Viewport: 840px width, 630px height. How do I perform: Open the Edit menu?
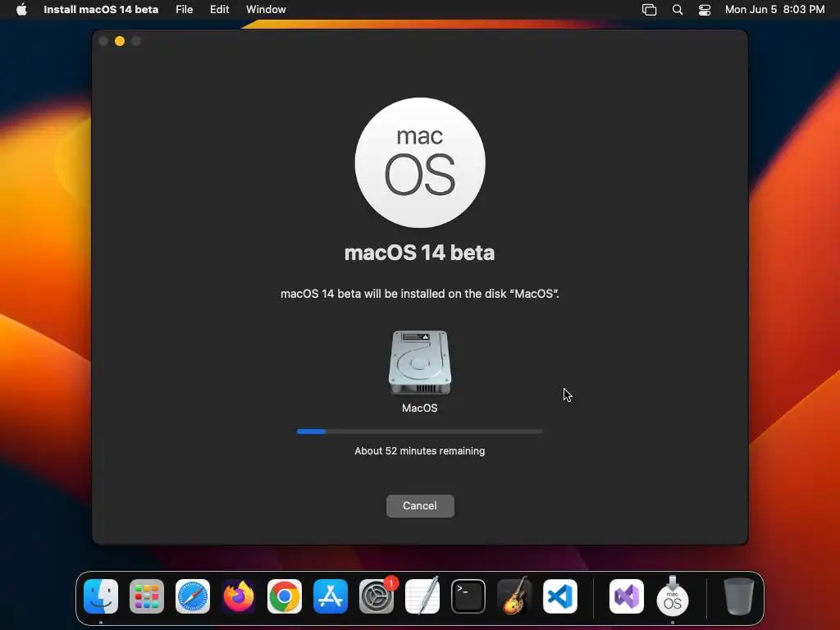click(219, 10)
